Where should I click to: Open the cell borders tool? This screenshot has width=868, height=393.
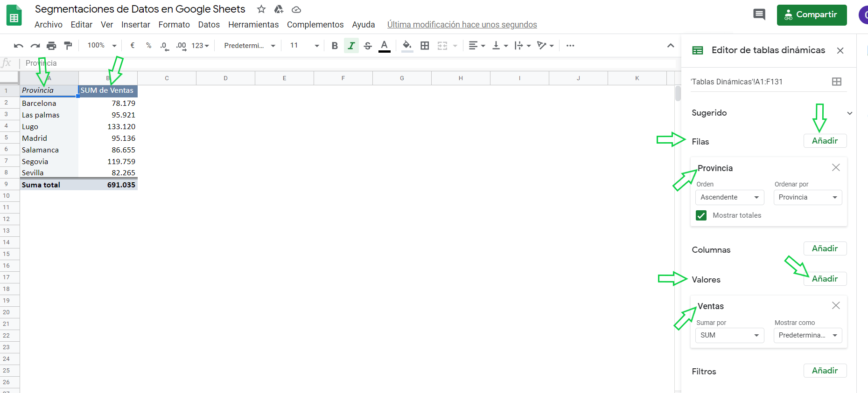pos(425,46)
